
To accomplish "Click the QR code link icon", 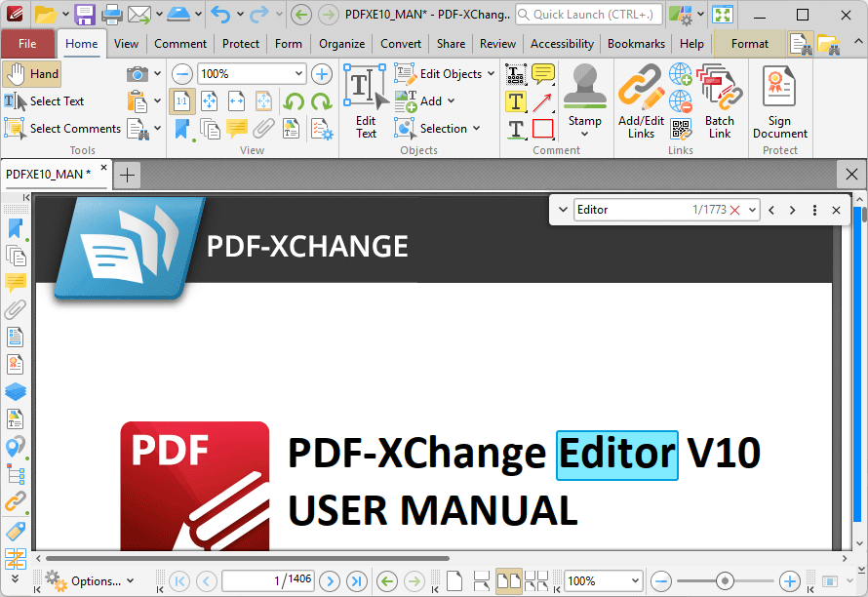I will tap(681, 129).
